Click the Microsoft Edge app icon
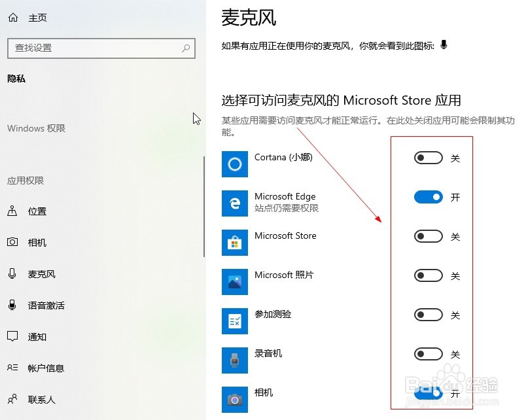The width and height of the screenshot is (528, 420). (235, 203)
